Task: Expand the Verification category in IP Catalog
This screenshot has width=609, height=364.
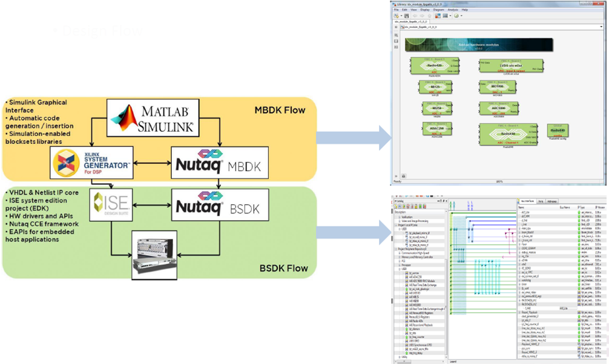Action: tap(400, 217)
